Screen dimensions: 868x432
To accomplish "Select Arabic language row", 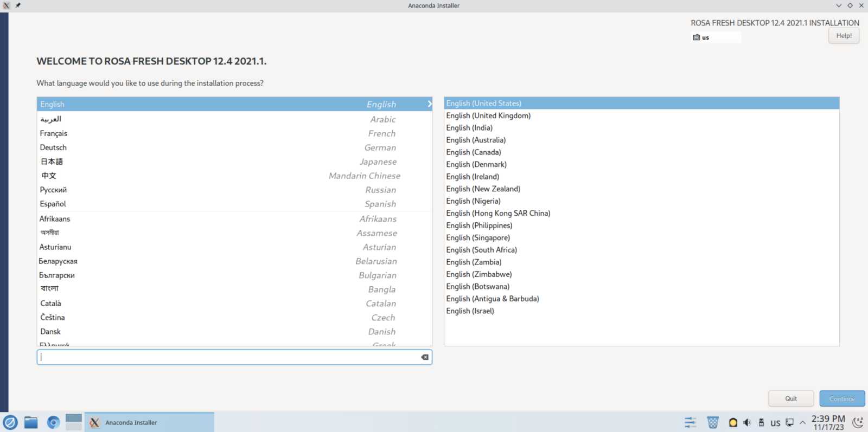I will [x=234, y=119].
